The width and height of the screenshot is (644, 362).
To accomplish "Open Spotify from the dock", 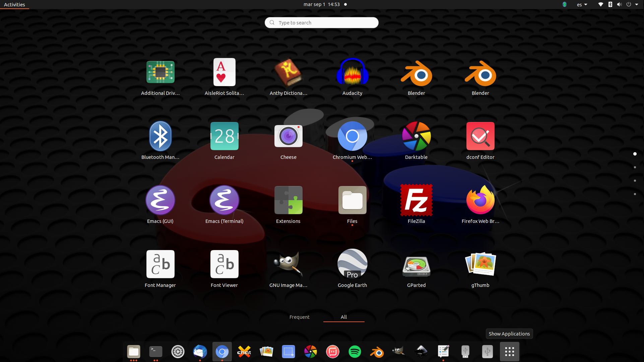I will point(355,352).
